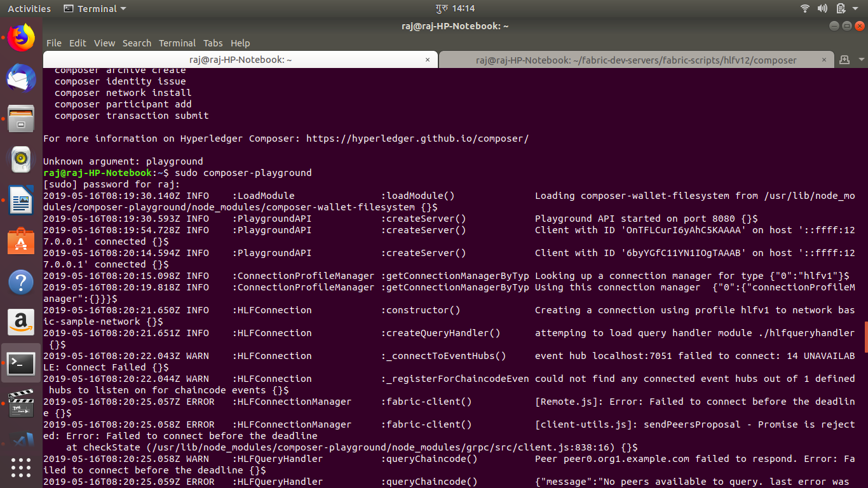The width and height of the screenshot is (868, 488).
Task: Click the 'Unknown argument: playground' line
Action: (x=123, y=161)
